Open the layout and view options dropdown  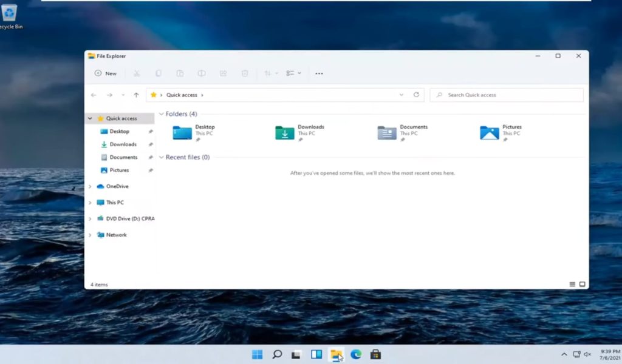click(x=293, y=73)
